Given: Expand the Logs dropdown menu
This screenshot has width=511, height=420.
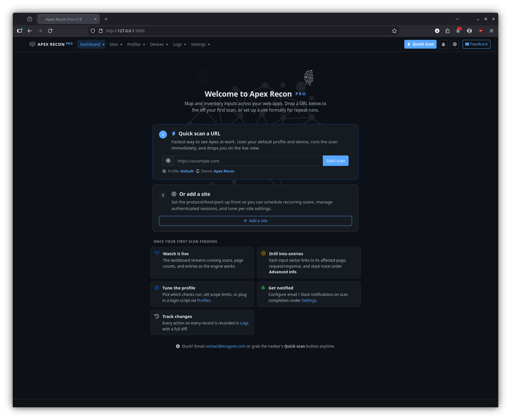Looking at the screenshot, I should (179, 44).
